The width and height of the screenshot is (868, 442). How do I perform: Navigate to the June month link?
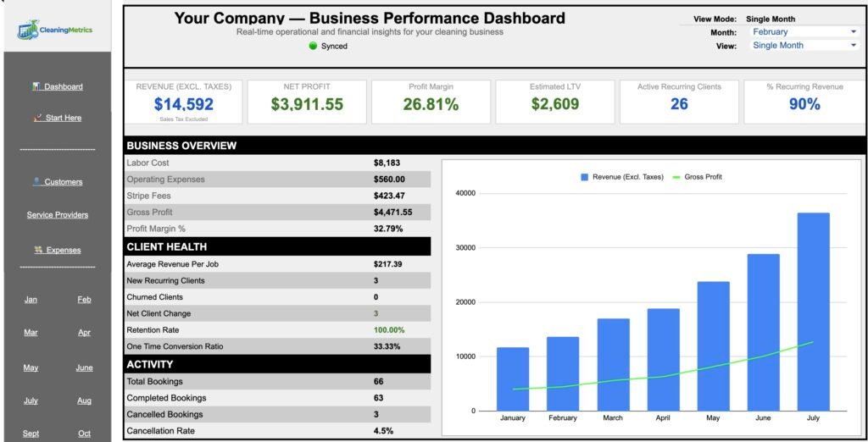point(84,367)
